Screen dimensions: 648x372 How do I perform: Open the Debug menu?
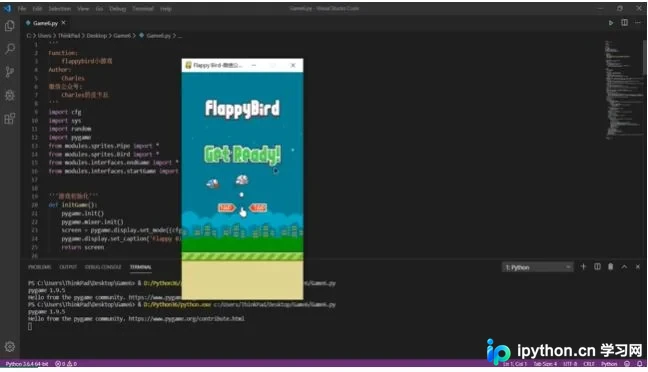(117, 8)
